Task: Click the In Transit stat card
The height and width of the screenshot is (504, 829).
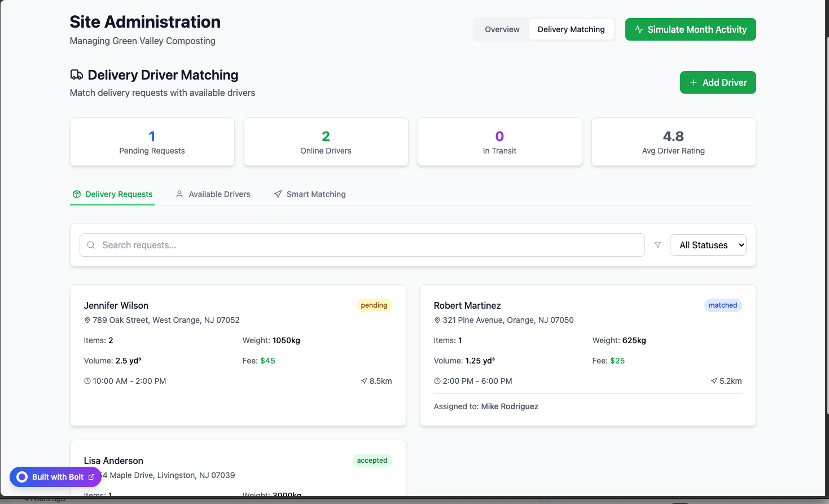Action: point(499,142)
